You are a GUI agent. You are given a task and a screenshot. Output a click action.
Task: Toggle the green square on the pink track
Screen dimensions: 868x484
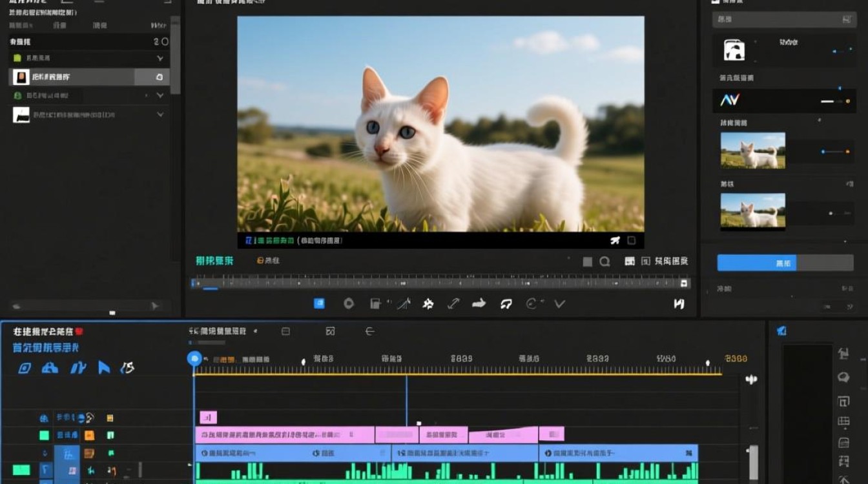(44, 436)
